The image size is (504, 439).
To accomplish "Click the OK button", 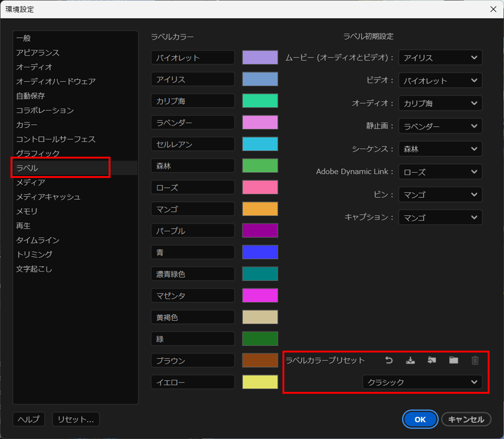I will click(x=420, y=419).
